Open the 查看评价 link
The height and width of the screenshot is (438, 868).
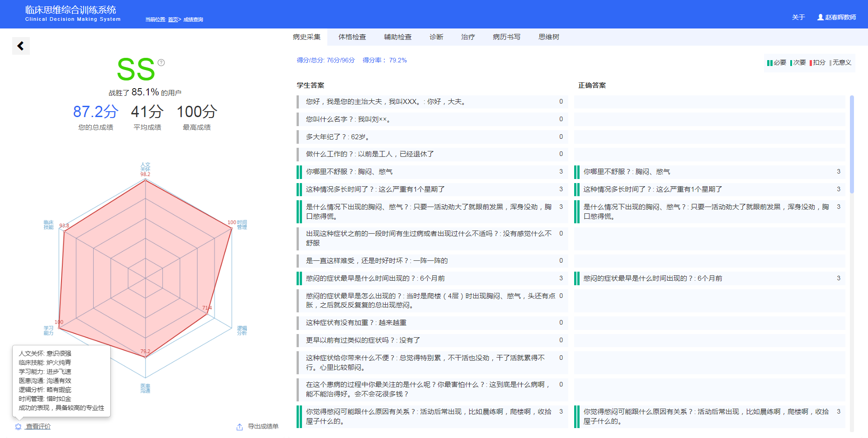[x=38, y=426]
